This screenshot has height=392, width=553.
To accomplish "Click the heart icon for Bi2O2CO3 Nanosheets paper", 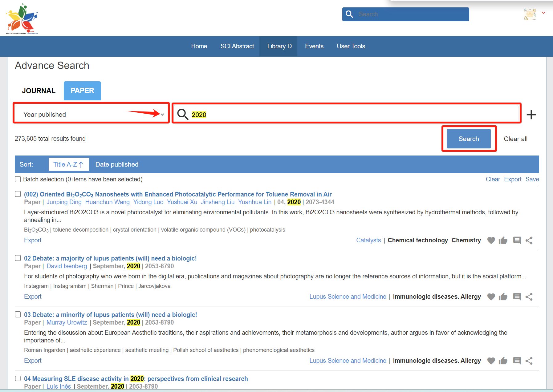I will (491, 240).
